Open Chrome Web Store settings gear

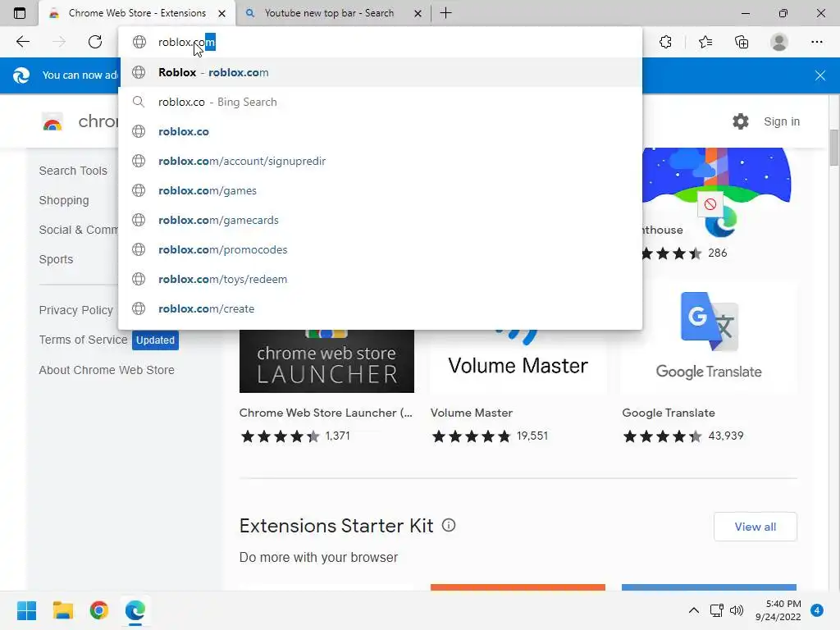pos(741,121)
